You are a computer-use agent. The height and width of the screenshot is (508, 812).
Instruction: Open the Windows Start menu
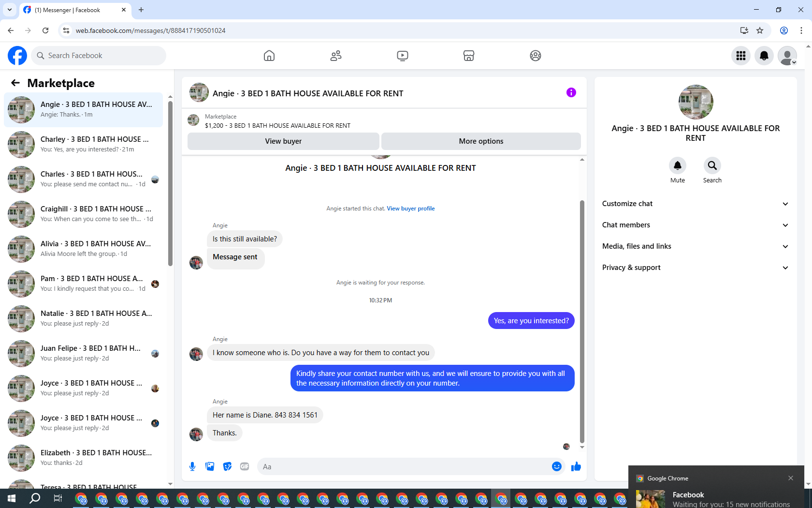point(12,498)
